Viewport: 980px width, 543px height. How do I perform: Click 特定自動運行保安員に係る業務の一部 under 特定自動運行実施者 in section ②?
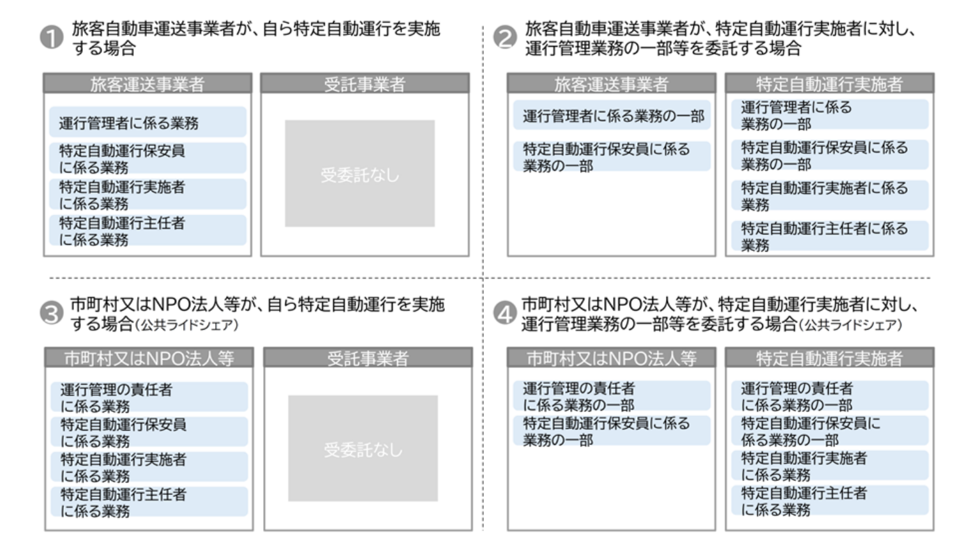pos(830,155)
